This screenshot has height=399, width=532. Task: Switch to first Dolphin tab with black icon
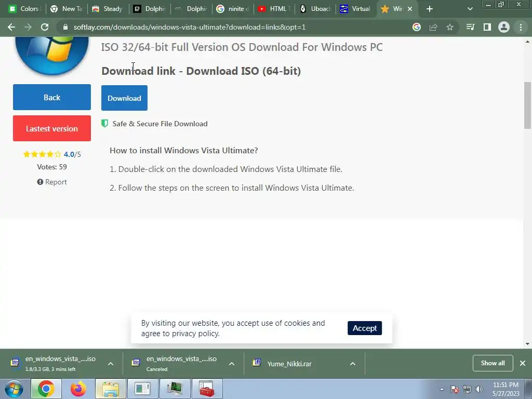point(149,9)
